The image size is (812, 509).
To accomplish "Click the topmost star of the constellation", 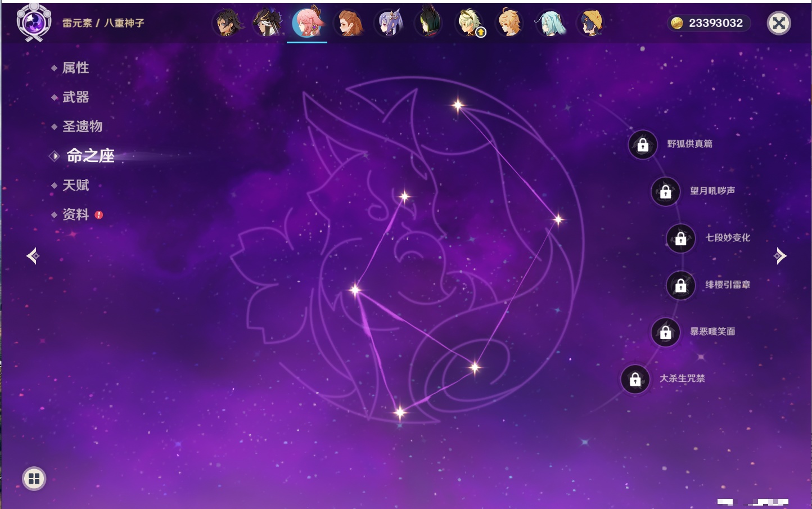I will click(458, 105).
